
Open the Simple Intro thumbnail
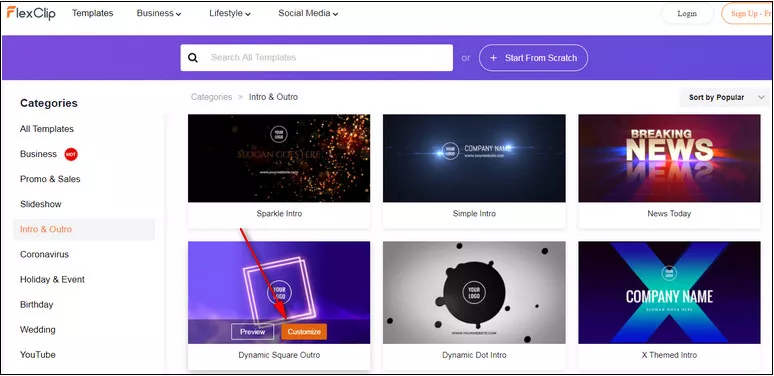pyautogui.click(x=474, y=158)
